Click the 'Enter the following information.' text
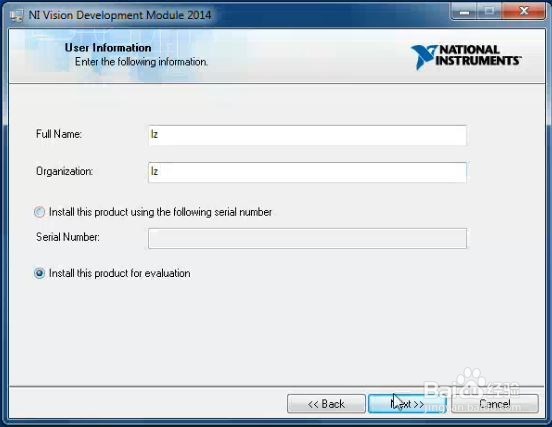552x427 pixels. point(141,62)
